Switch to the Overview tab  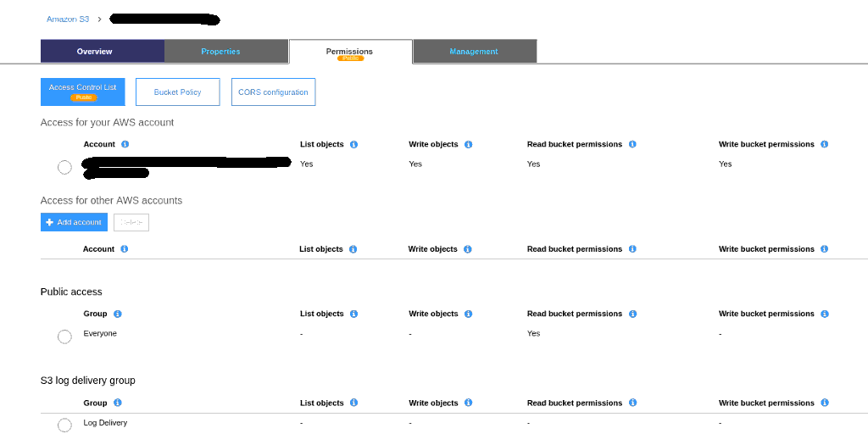(94, 52)
